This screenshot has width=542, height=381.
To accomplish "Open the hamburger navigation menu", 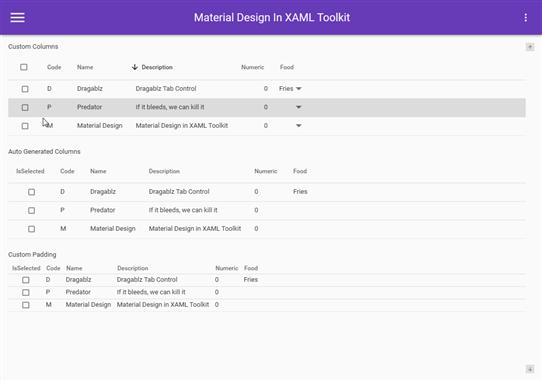I will pyautogui.click(x=17, y=17).
